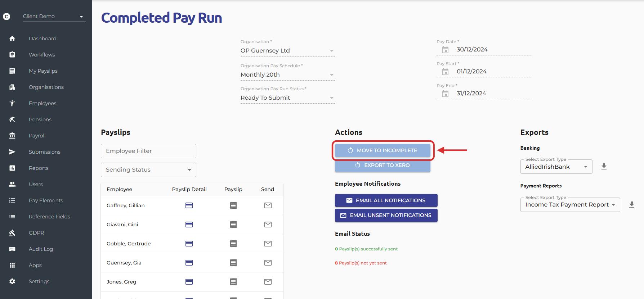Screen dimensions: 644x299
Task: Open Settings from the sidebar
Action: (39, 281)
